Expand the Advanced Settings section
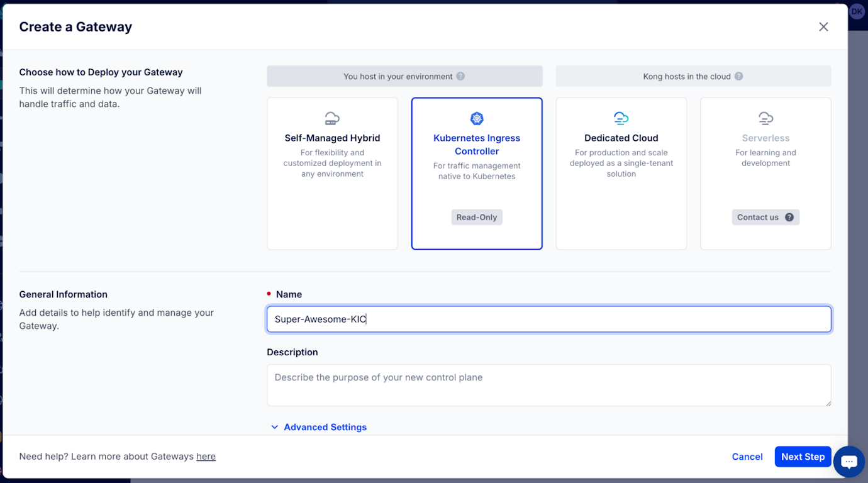This screenshot has height=483, width=868. coord(320,427)
